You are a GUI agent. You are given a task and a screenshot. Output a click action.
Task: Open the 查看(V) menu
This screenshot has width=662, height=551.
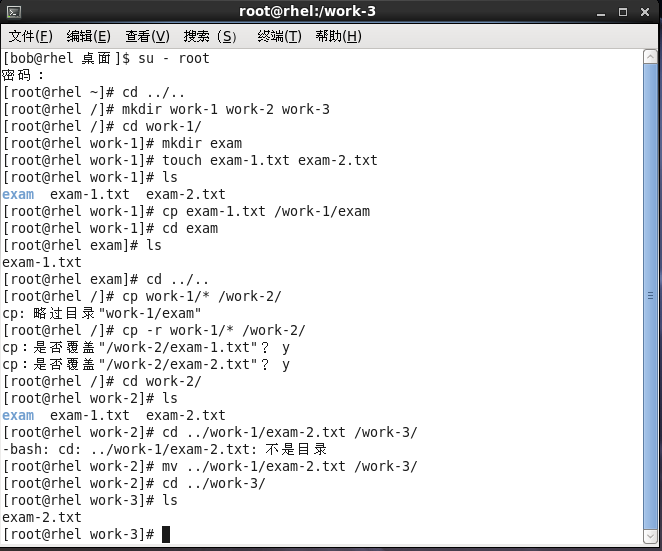pyautogui.click(x=147, y=36)
